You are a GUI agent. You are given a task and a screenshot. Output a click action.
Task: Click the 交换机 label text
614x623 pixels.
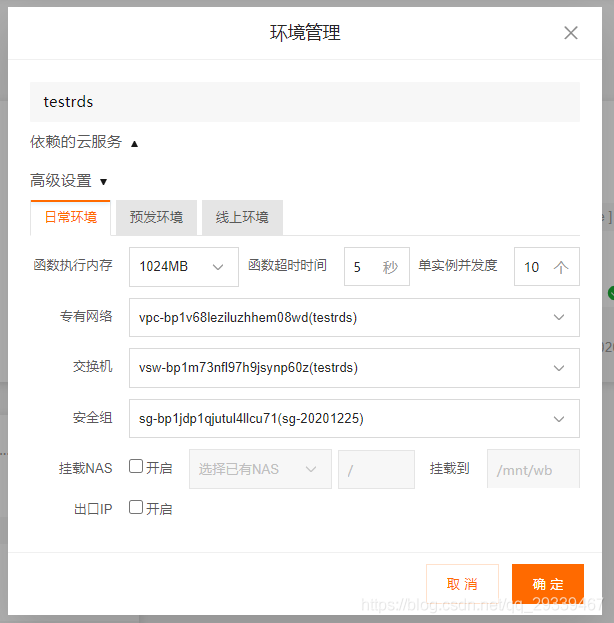click(x=93, y=367)
